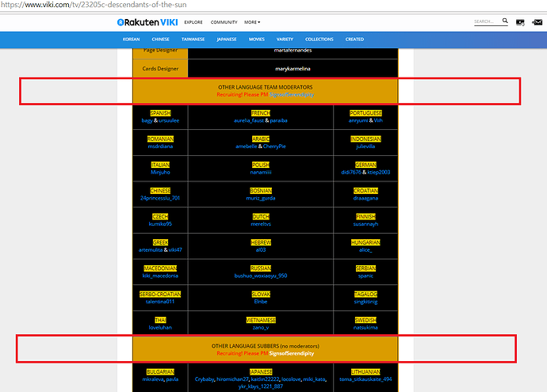The width and height of the screenshot is (547, 392).
Task: Select the Chinese category tab
Action: coord(159,39)
